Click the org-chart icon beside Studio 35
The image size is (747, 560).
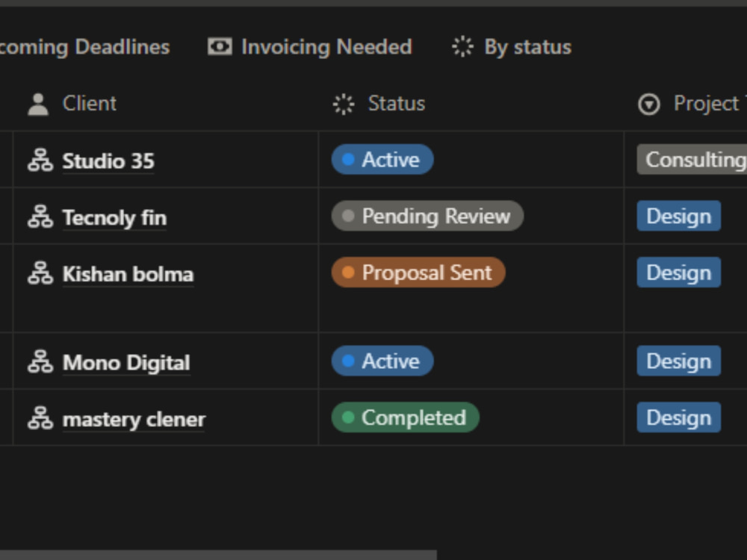40,160
